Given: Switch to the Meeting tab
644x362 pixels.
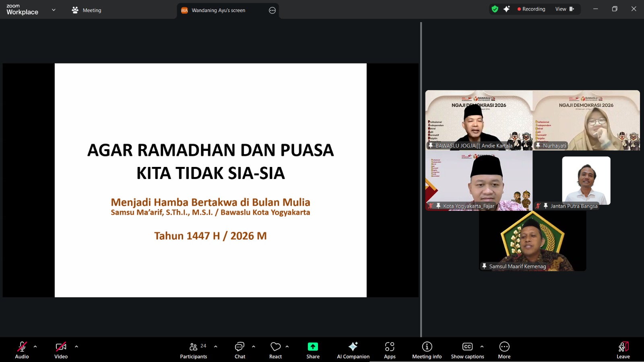Looking at the screenshot, I should pyautogui.click(x=86, y=10).
